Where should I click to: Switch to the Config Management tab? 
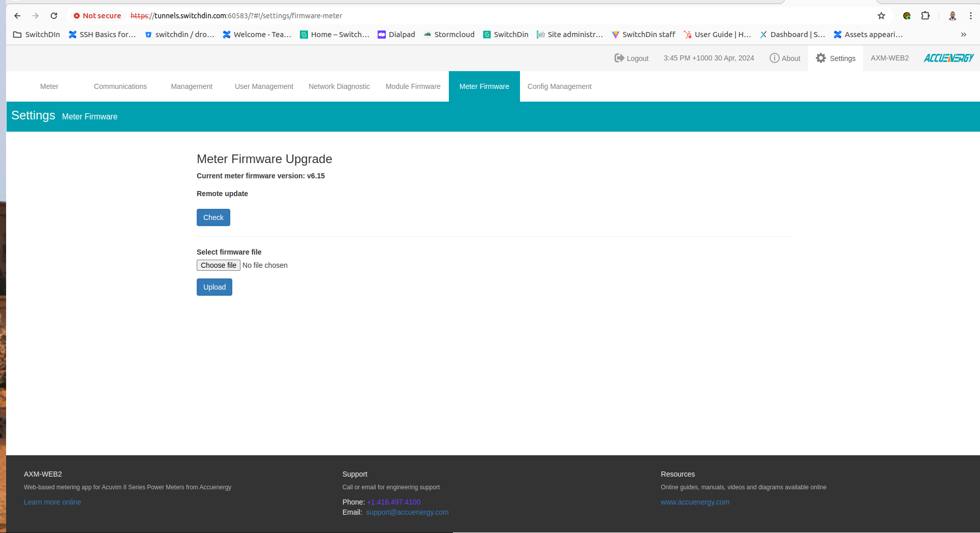559,86
